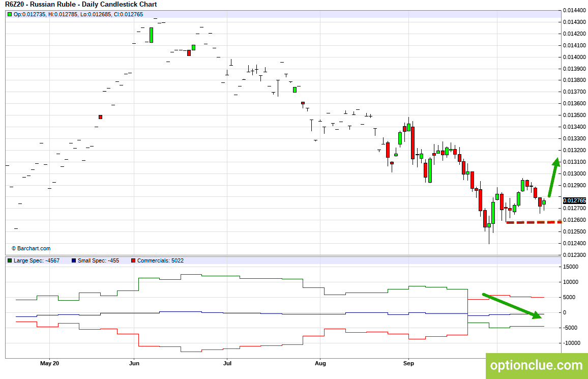
Task: Click the 0.014100 price axis label
Action: pos(574,45)
